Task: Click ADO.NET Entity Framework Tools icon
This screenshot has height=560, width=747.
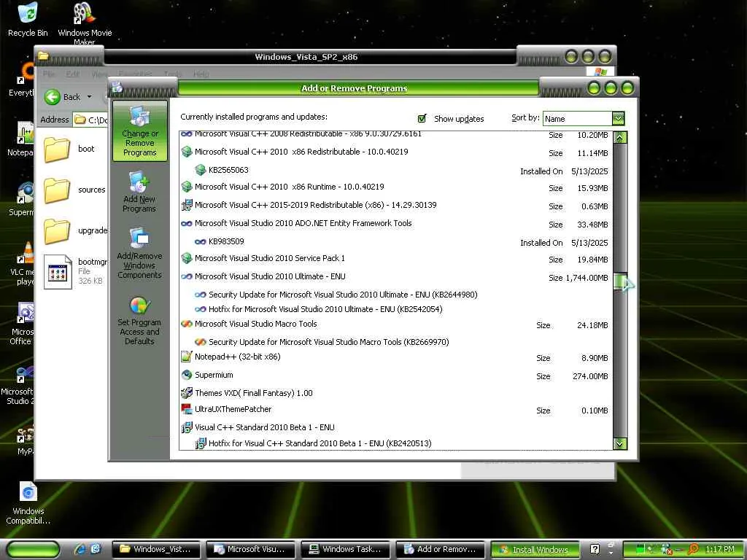Action: 187,223
